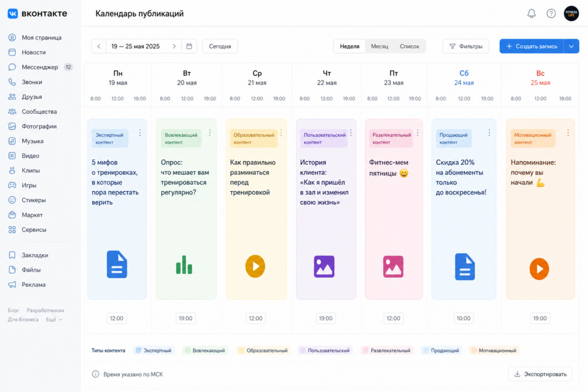Image resolution: width=588 pixels, height=392 pixels.
Task: Go to the next week arrow
Action: [x=175, y=46]
